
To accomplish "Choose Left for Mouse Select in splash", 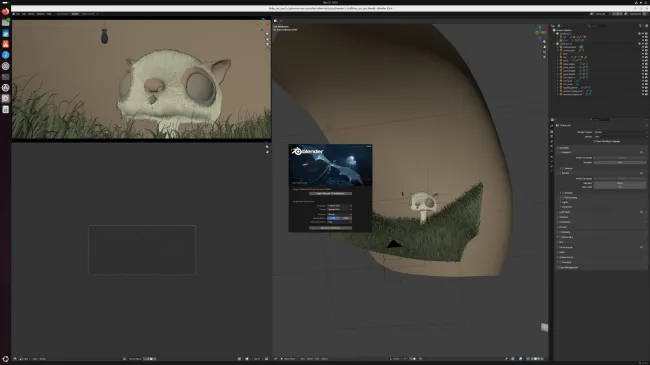I will click(x=334, y=218).
